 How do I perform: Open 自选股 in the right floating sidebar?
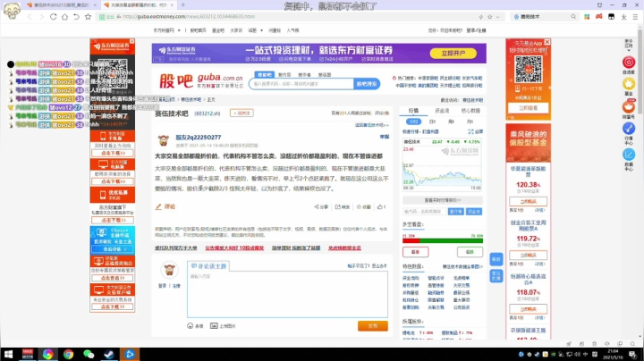coord(629,63)
